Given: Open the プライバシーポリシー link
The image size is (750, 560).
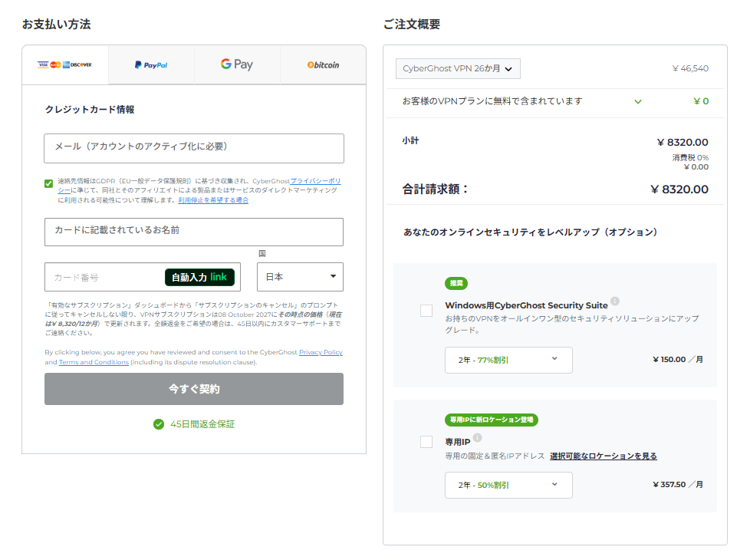Looking at the screenshot, I should pyautogui.click(x=316, y=181).
